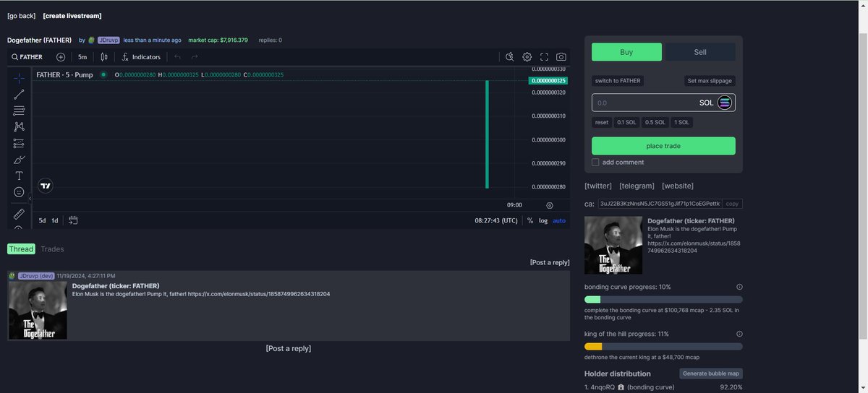Open symbol search for FATHER
Screen dimensions: 868x393
27,57
